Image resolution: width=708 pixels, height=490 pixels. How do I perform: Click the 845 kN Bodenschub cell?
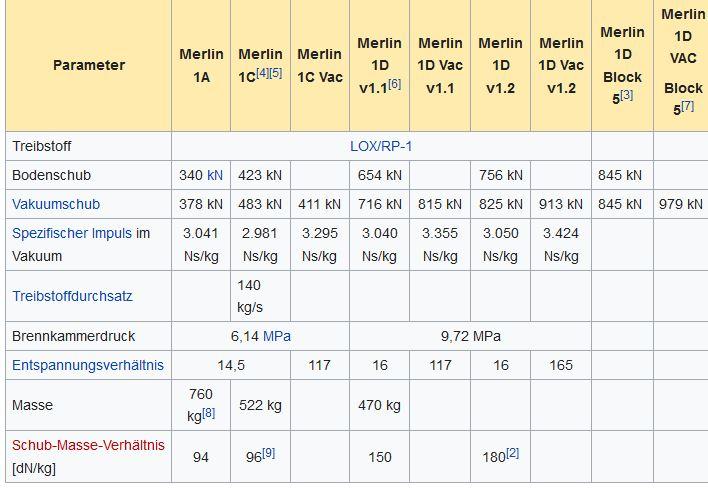(622, 175)
